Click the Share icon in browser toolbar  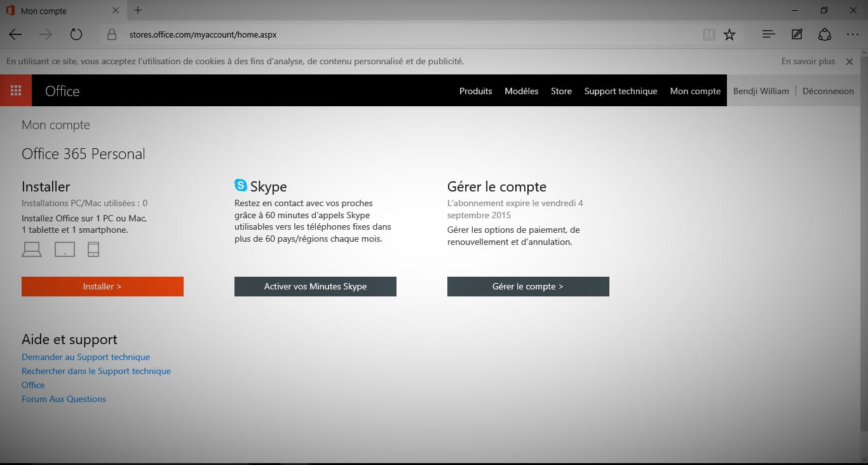825,34
